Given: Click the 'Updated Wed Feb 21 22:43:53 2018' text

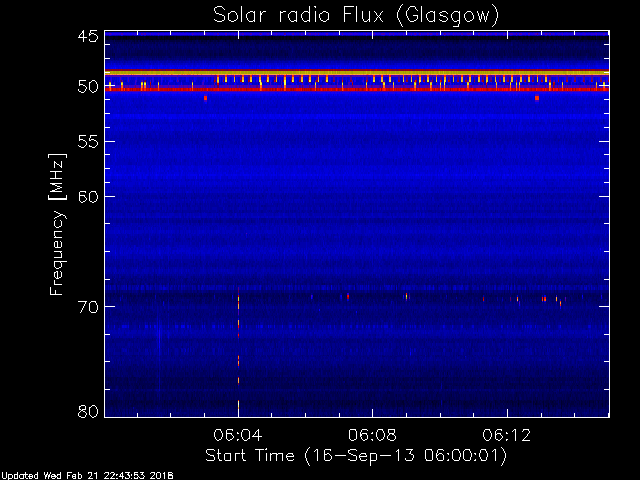Looking at the screenshot, I should point(87,476).
